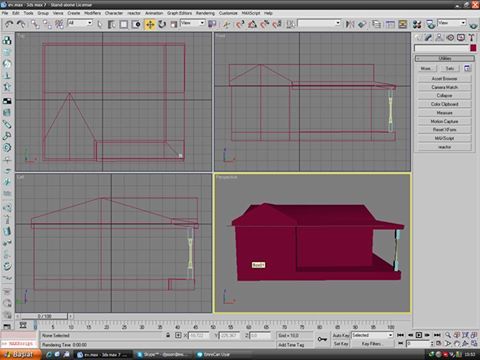Click the object color red swatch

[x=473, y=48]
